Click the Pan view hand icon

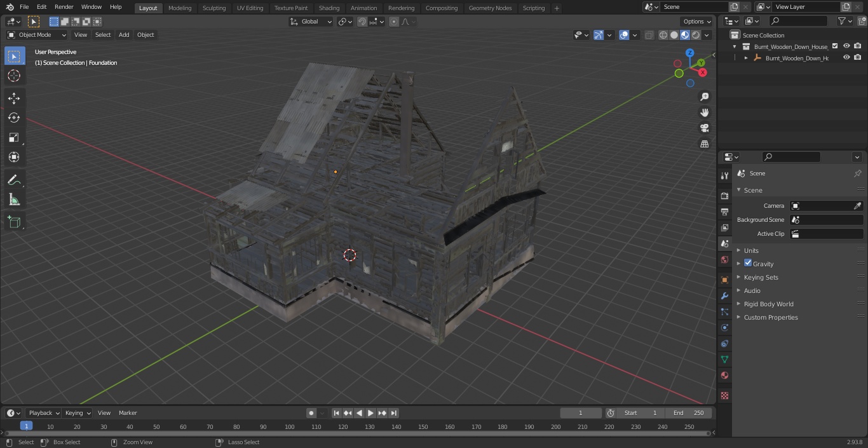coord(704,112)
